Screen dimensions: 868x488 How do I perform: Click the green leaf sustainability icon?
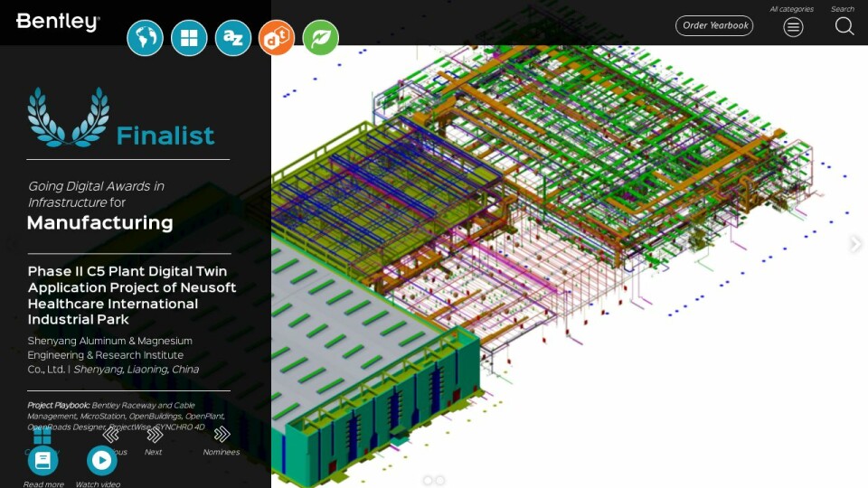point(320,38)
